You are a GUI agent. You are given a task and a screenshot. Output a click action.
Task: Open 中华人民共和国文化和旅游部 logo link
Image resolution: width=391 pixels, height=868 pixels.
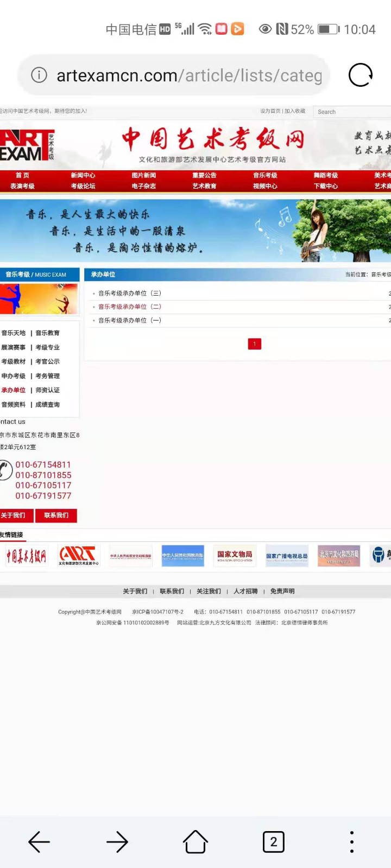[x=131, y=556]
